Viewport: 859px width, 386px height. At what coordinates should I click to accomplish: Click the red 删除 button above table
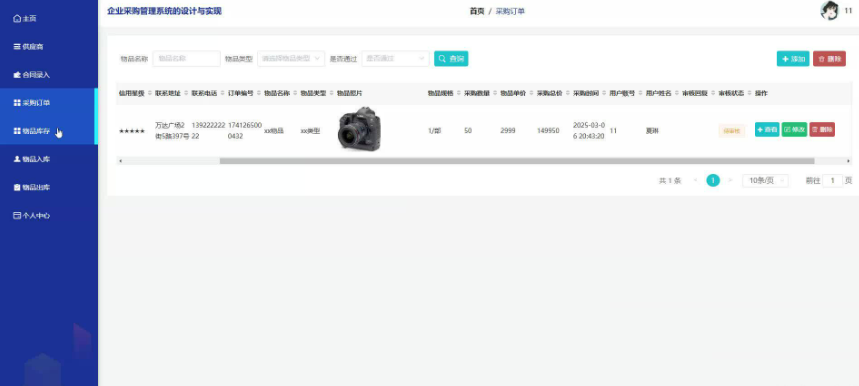[829, 59]
